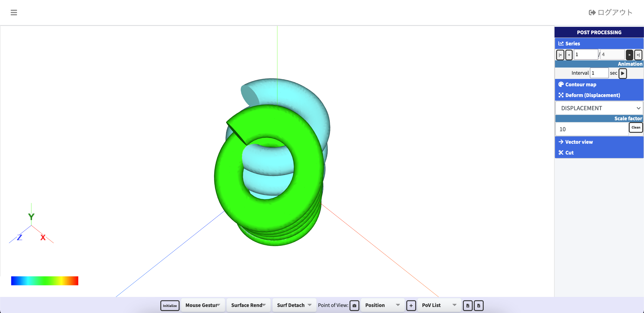Viewport: 644px width, 313px height.
Task: Edit the scale factor value field
Action: [591, 129]
